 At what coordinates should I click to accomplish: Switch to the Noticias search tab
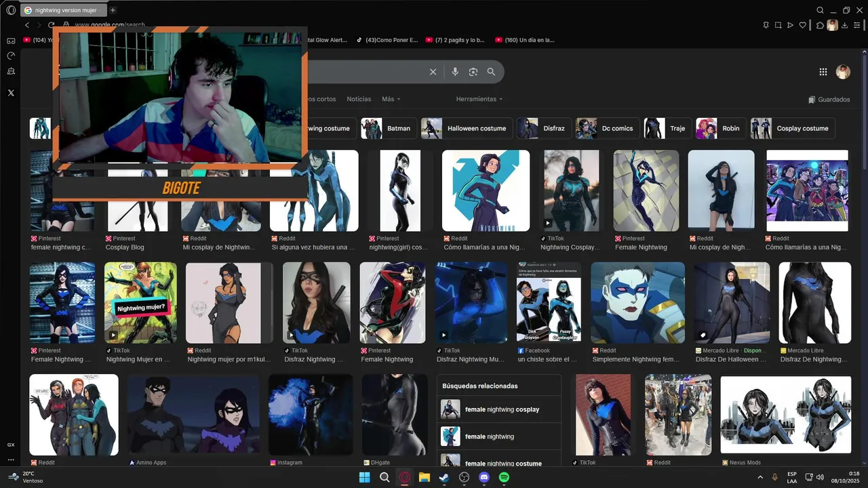coord(359,99)
